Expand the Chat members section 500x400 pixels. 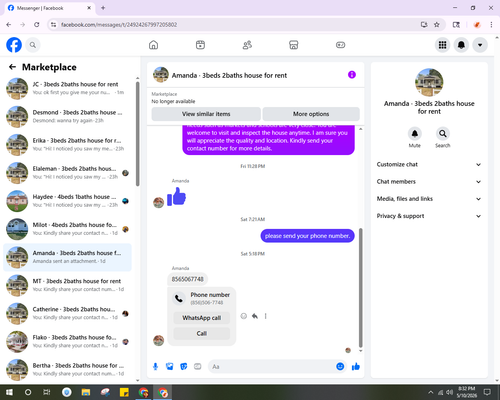click(x=429, y=182)
